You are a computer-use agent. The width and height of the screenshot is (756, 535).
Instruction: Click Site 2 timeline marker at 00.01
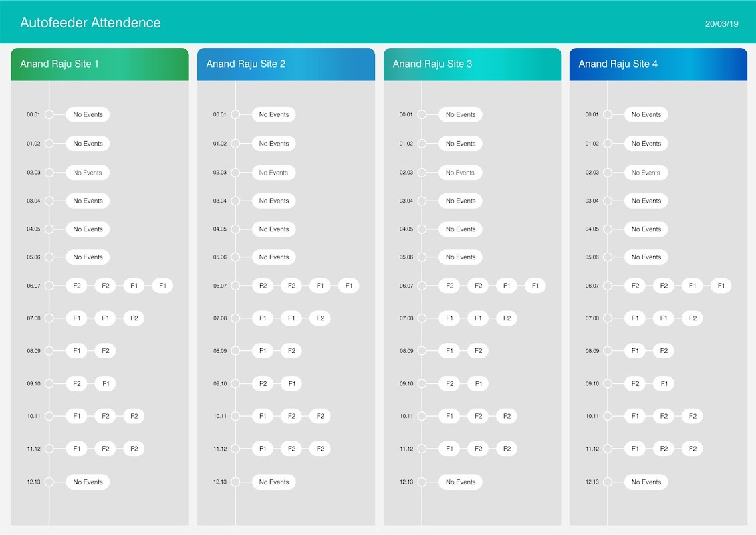235,114
